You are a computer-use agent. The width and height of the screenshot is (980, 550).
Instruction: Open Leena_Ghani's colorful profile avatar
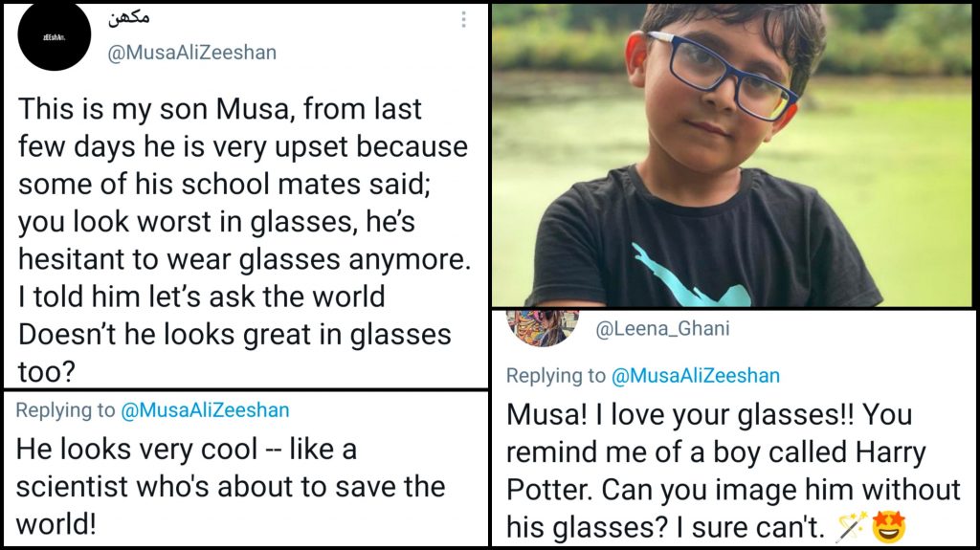coord(542,327)
